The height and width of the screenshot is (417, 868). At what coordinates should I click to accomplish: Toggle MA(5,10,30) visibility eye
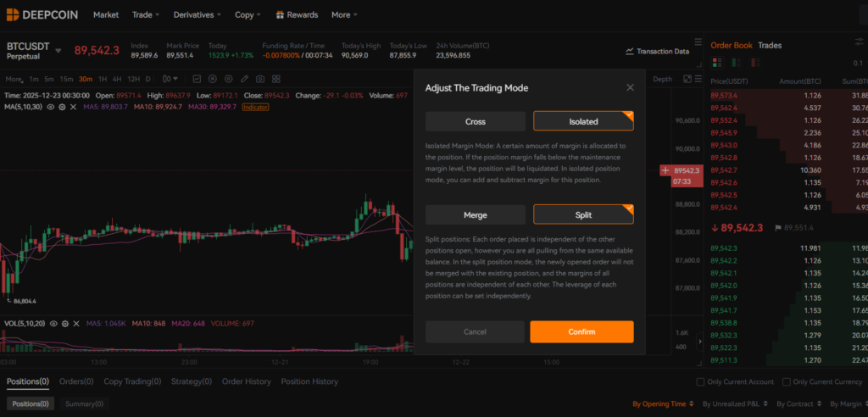(x=51, y=107)
